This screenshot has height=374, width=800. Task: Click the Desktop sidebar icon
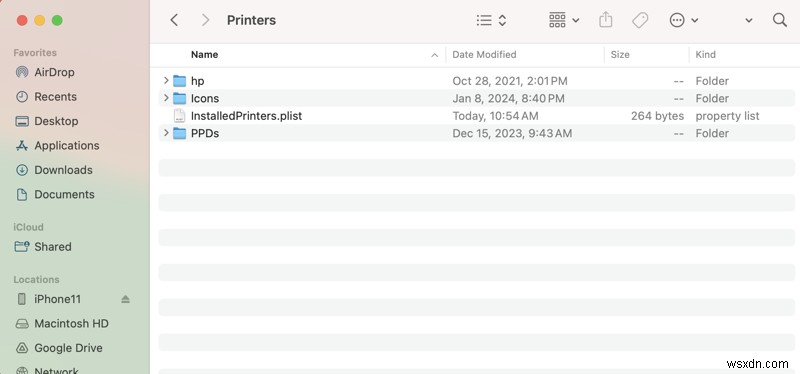tap(22, 121)
